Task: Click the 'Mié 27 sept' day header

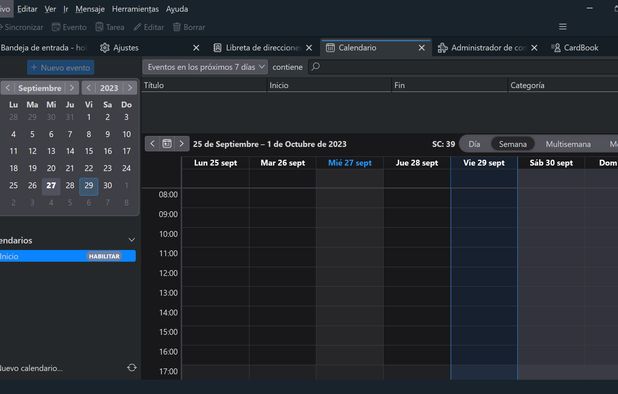Action: (x=350, y=163)
